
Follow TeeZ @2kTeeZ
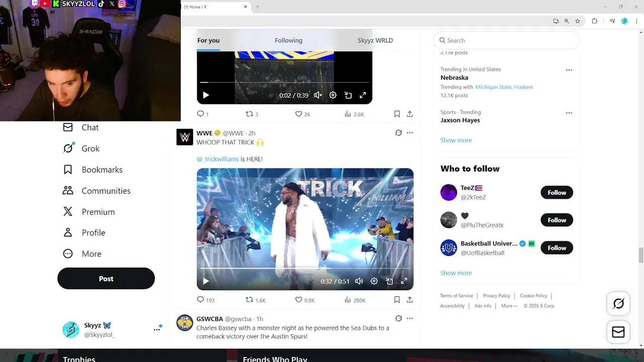click(557, 193)
